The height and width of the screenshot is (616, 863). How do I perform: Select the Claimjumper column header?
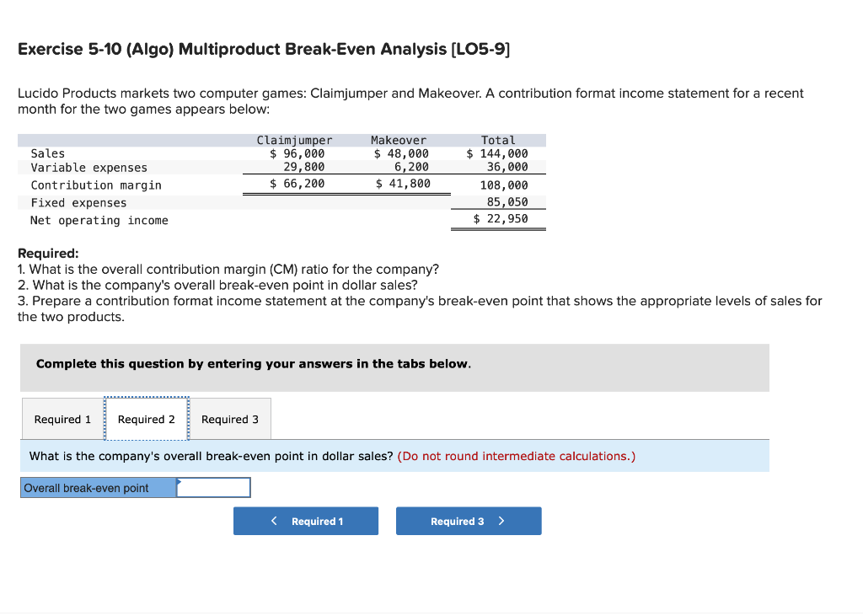click(x=294, y=139)
